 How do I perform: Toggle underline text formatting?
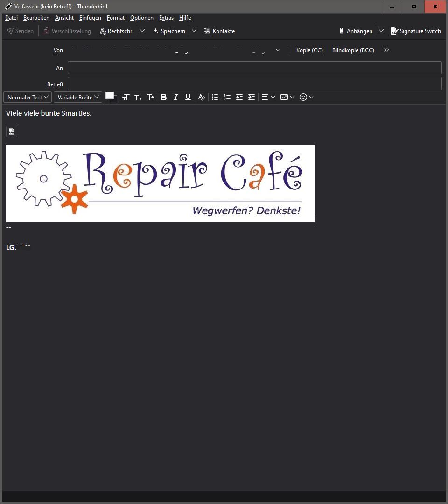point(188,97)
